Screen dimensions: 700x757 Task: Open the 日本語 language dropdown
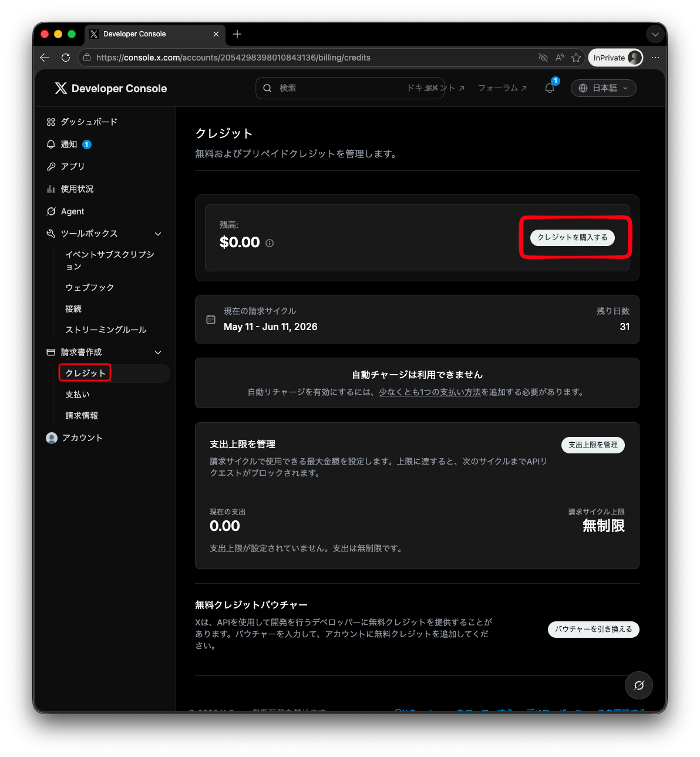[x=604, y=88]
